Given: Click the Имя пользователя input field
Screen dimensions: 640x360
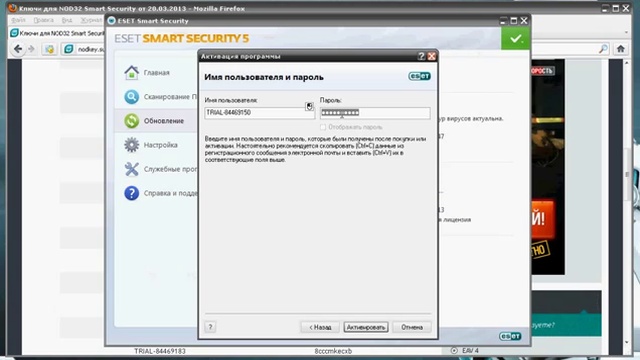Looking at the screenshot, I should click(x=260, y=113).
